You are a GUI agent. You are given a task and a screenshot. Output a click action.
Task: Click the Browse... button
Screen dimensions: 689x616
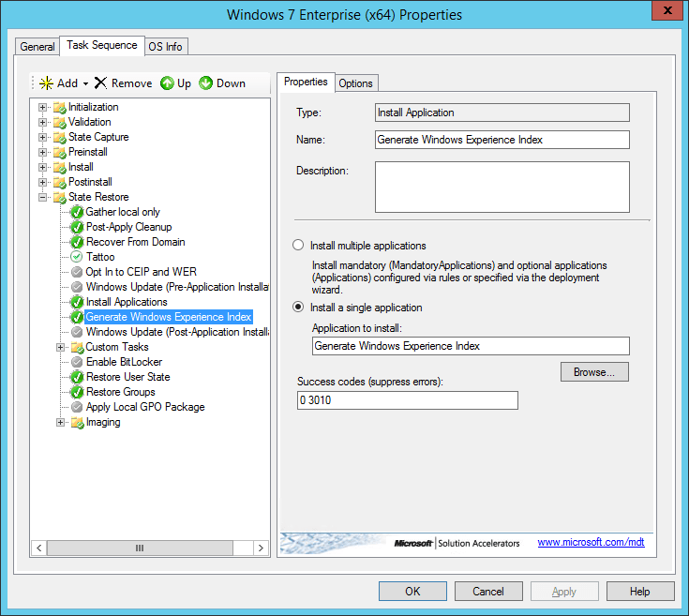pos(594,372)
